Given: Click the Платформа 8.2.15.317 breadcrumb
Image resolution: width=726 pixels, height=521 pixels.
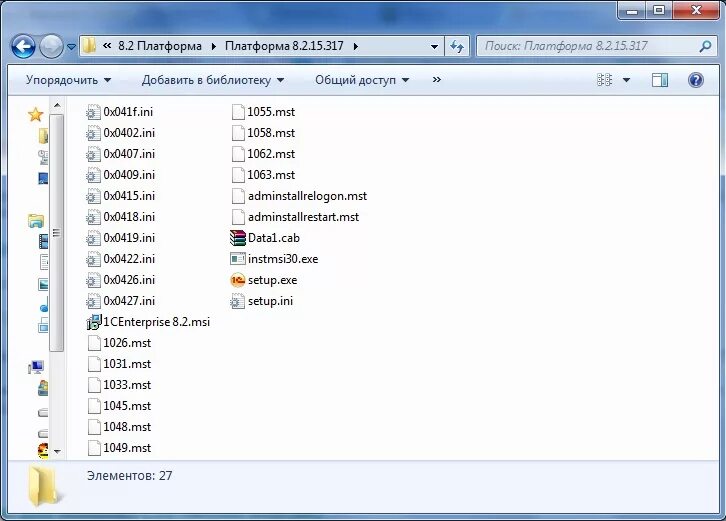Looking at the screenshot, I should point(284,46).
